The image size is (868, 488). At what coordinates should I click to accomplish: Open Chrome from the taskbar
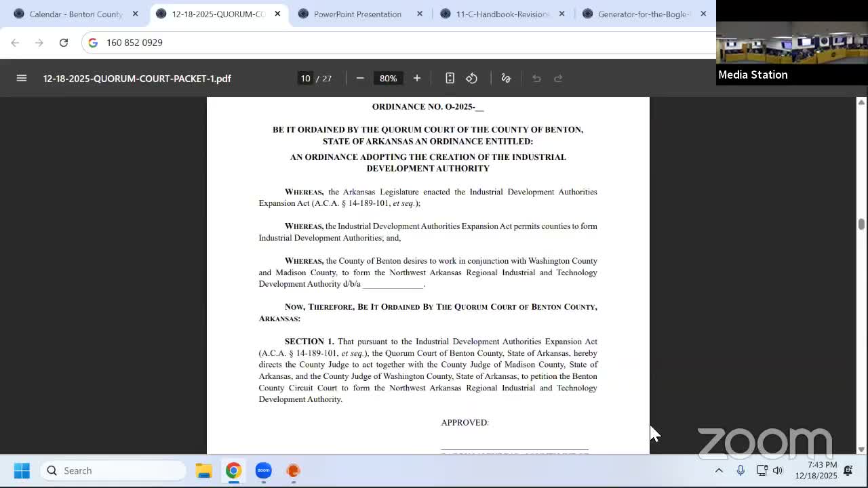[x=233, y=470]
